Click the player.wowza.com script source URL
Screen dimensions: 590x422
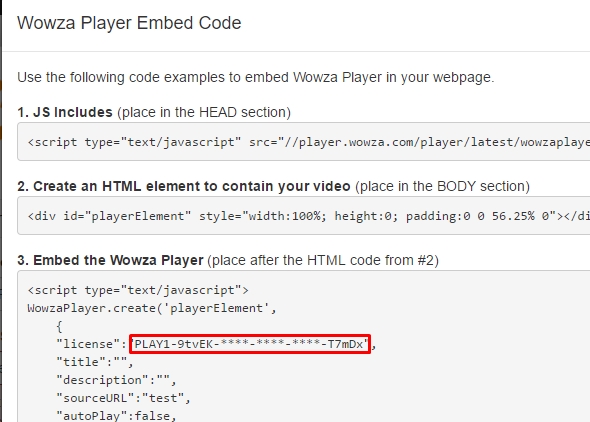coord(433,142)
